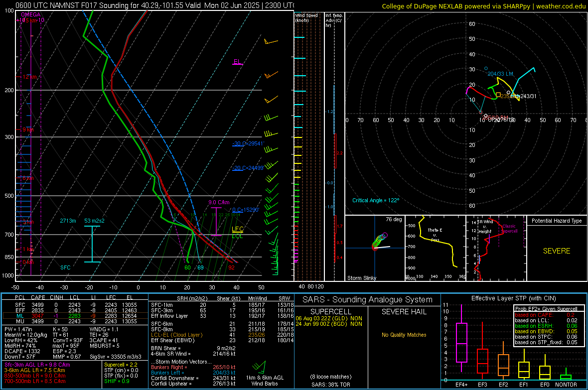This screenshot has height=390, width=588.
Task: Click the SFC-1km SRH row
Action: pos(222,305)
